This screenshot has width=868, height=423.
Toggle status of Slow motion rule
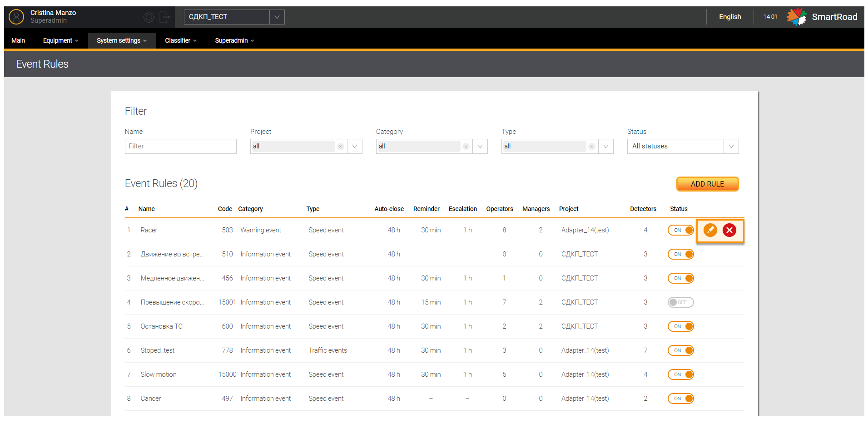(680, 374)
